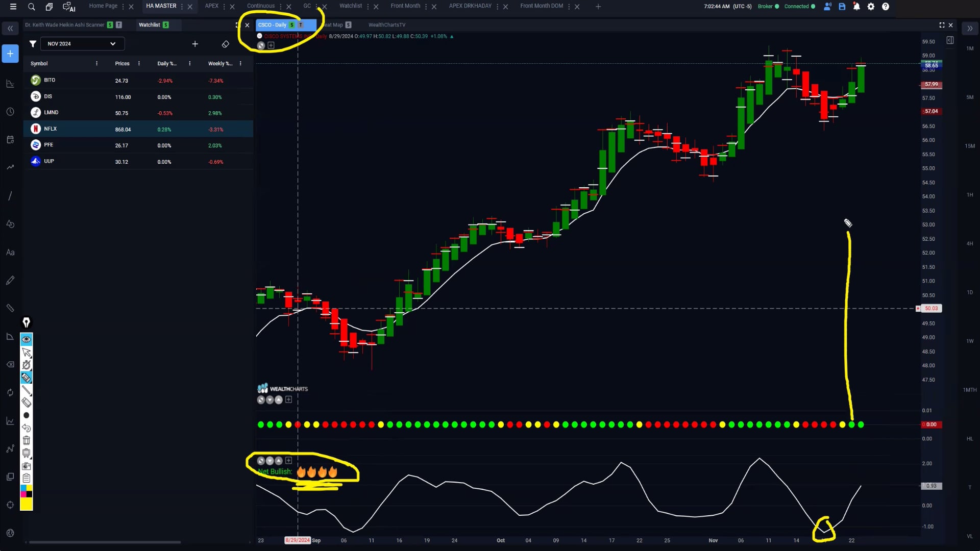The width and height of the screenshot is (980, 551).
Task: Switch to the Front Month DOM tab
Action: click(542, 6)
